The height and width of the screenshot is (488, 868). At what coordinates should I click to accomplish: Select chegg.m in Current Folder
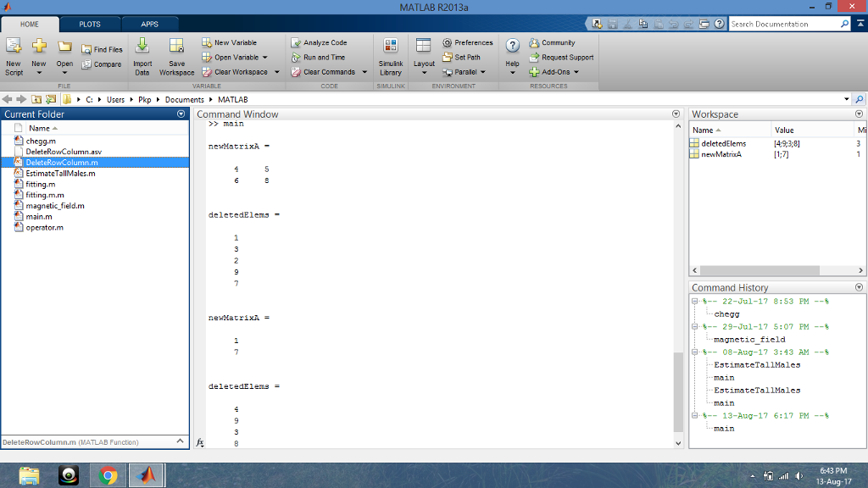tap(41, 141)
